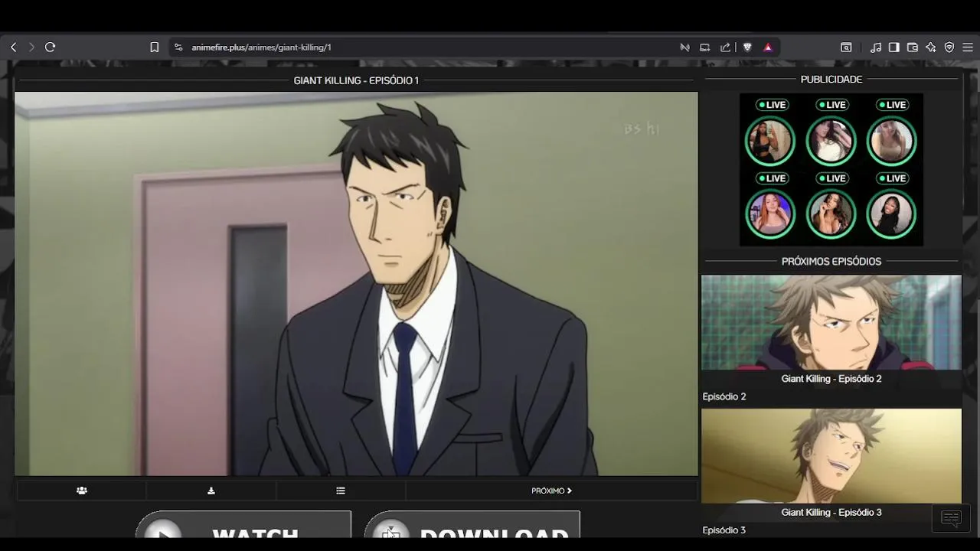Open the tab search icon in toolbar

[x=846, y=47]
